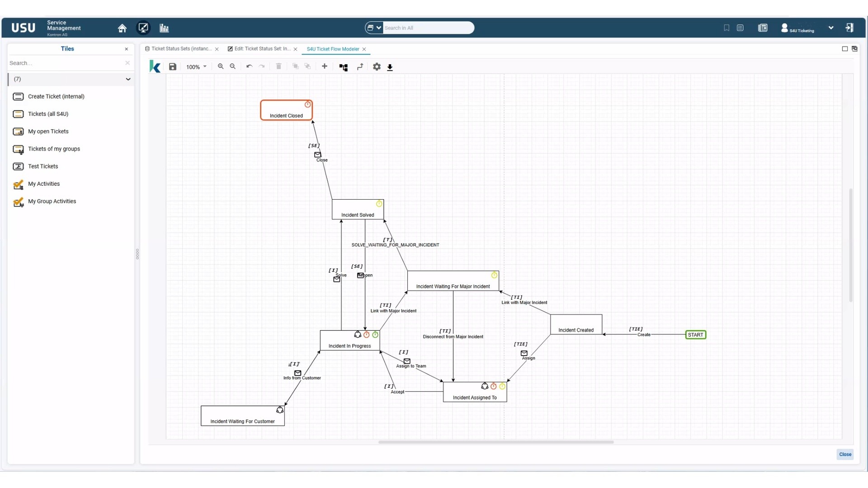Viewport: 868px width, 488px height.
Task: Click the plus add element icon
Action: coord(325,66)
